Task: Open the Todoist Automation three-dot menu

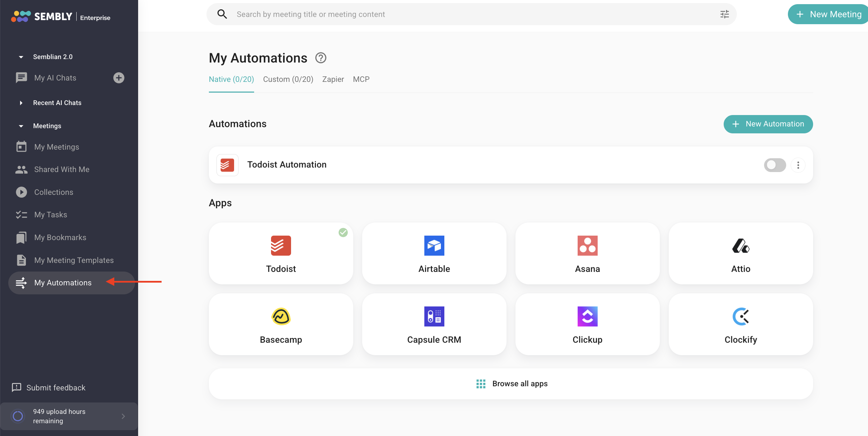Action: (x=798, y=165)
